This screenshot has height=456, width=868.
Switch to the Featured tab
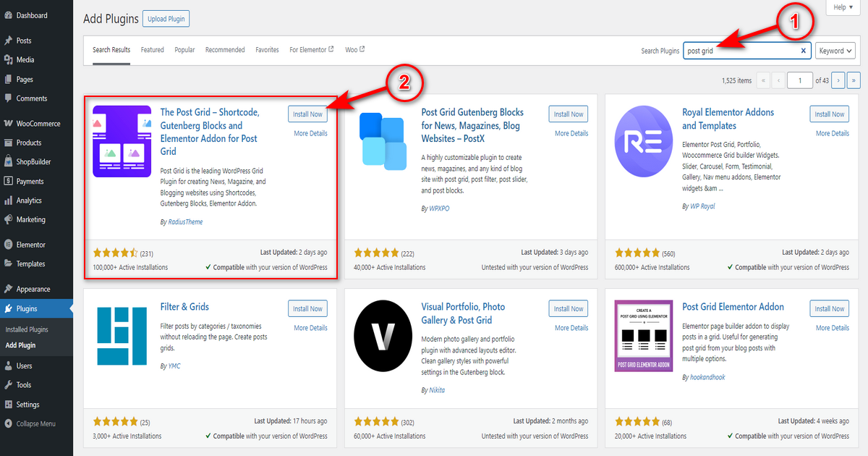153,50
